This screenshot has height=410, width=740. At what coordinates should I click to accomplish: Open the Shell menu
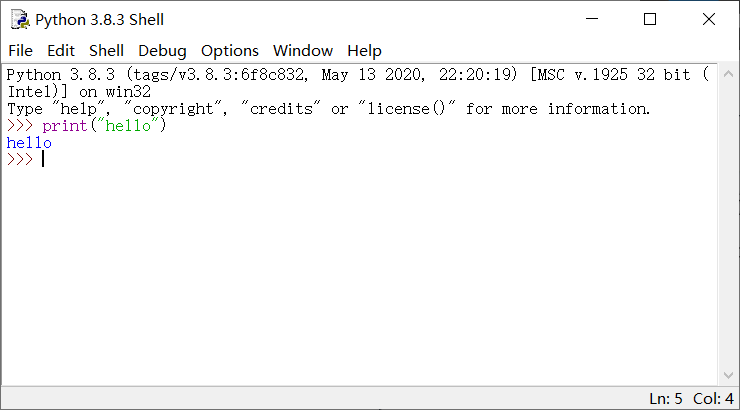point(106,50)
